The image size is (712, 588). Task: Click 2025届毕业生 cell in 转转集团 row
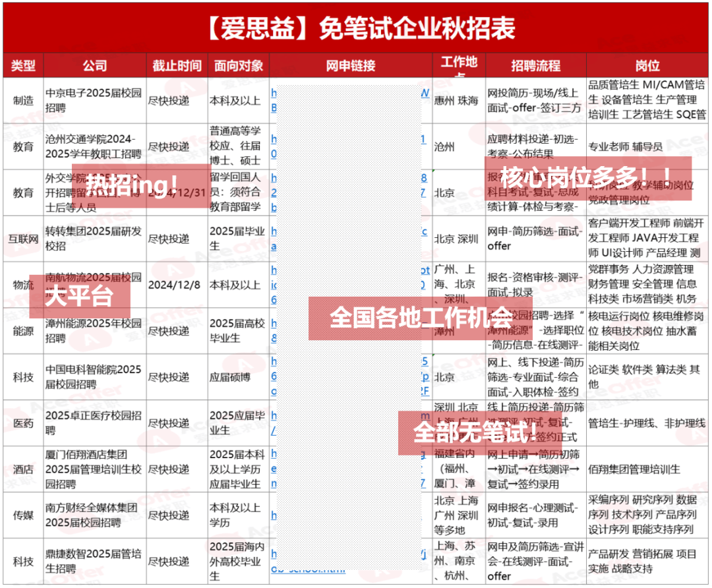tap(239, 239)
